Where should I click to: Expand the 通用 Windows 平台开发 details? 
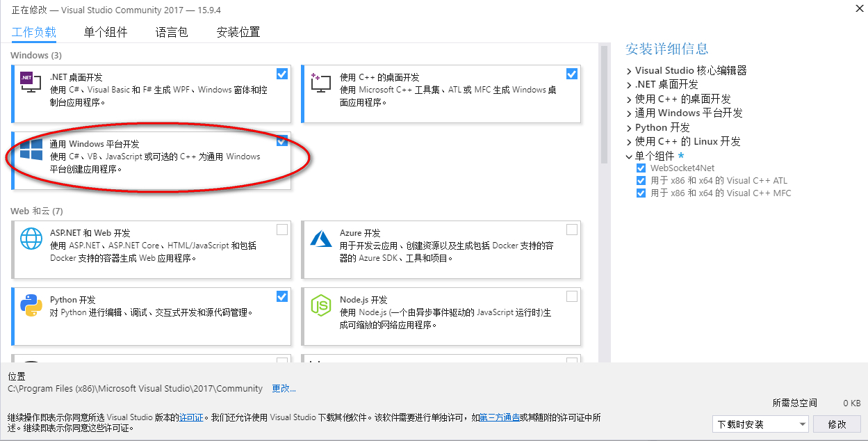point(629,113)
